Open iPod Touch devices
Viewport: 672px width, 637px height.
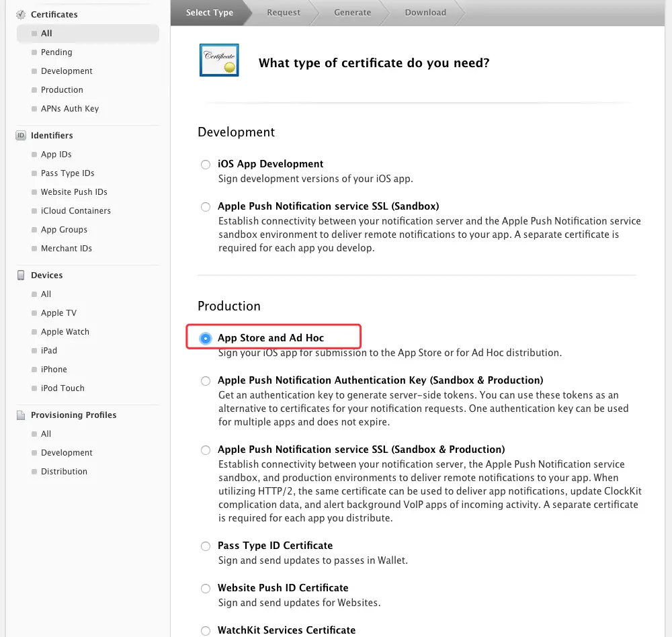coord(62,388)
